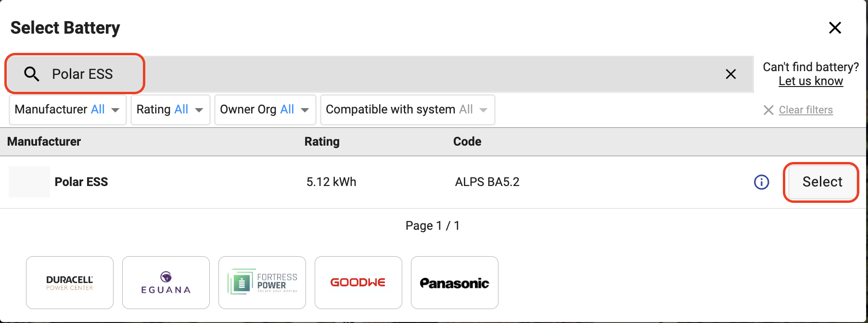Choose the Eguana manufacturer logo
This screenshot has height=323, width=868.
(x=166, y=283)
